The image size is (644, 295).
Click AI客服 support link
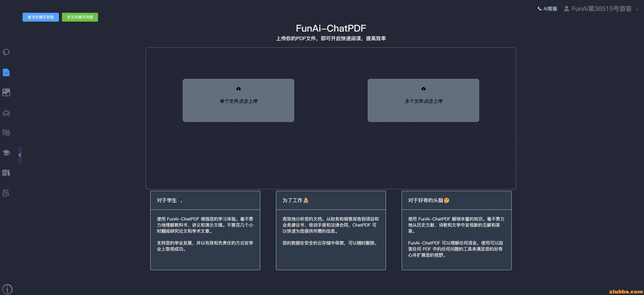click(x=547, y=9)
